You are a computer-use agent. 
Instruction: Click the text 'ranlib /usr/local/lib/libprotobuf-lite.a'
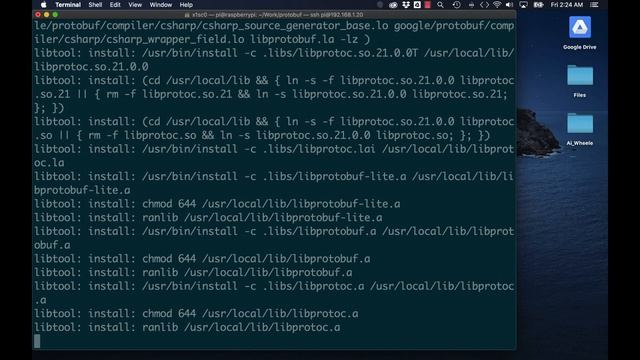point(262,218)
